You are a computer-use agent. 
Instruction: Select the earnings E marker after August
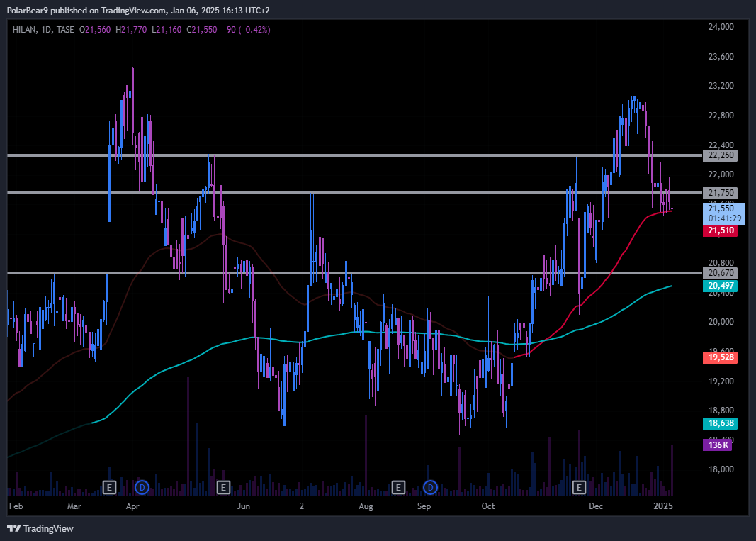point(397,487)
